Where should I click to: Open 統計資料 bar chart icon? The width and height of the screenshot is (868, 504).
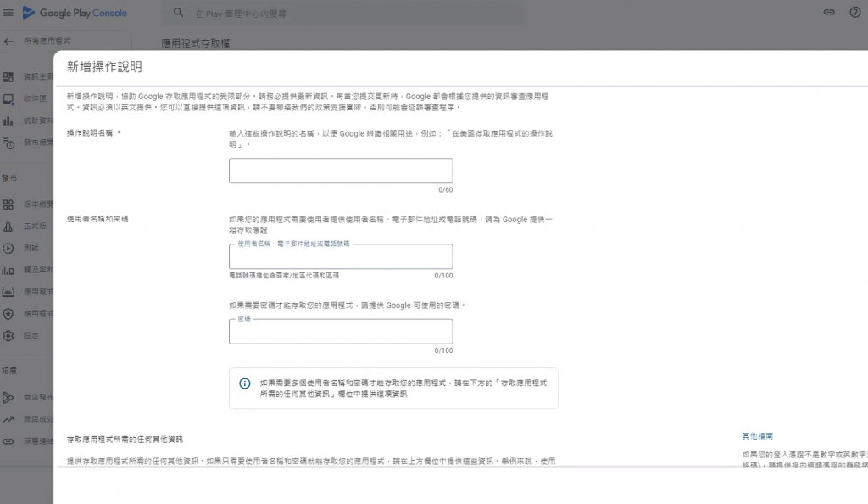(x=8, y=120)
